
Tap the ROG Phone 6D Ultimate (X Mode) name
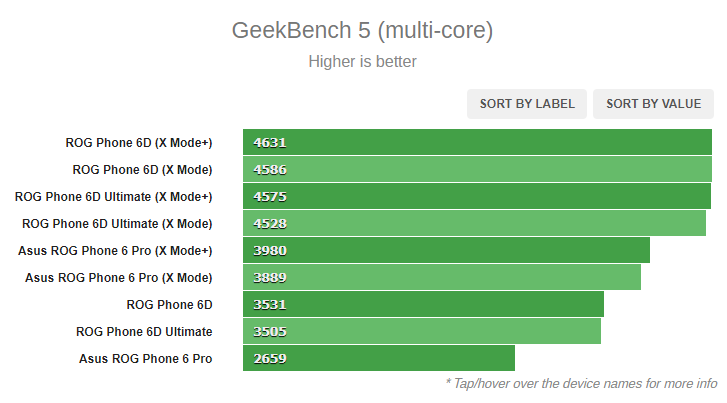click(x=117, y=224)
